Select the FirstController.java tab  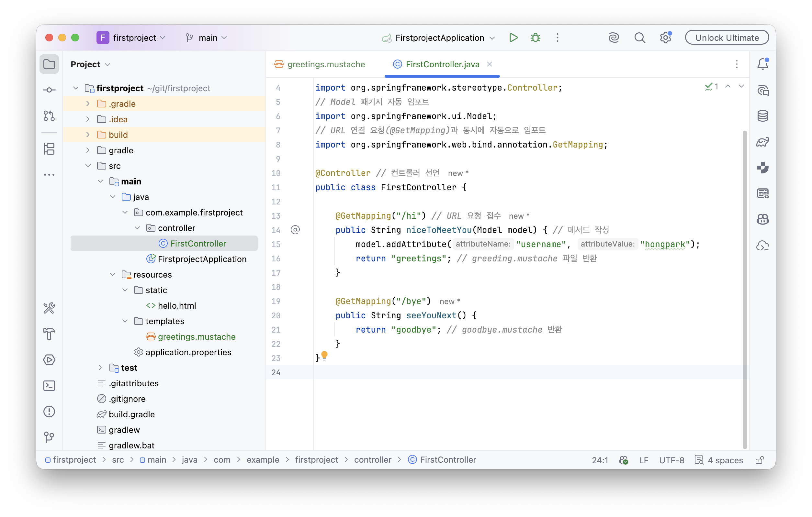click(442, 64)
